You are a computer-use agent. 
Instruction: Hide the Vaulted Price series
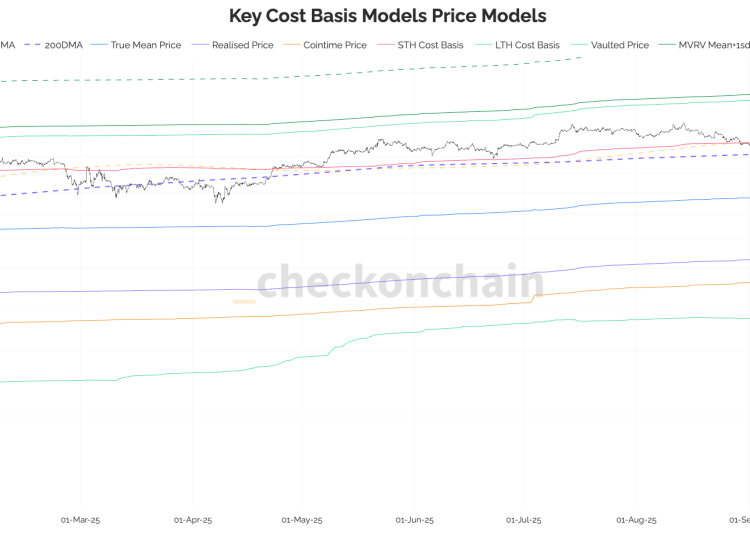(619, 45)
